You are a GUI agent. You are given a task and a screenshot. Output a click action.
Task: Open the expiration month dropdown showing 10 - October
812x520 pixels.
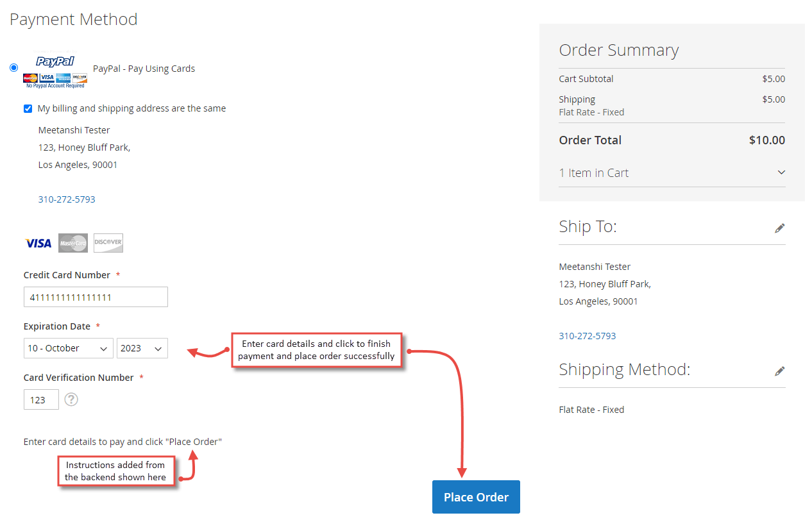(68, 348)
